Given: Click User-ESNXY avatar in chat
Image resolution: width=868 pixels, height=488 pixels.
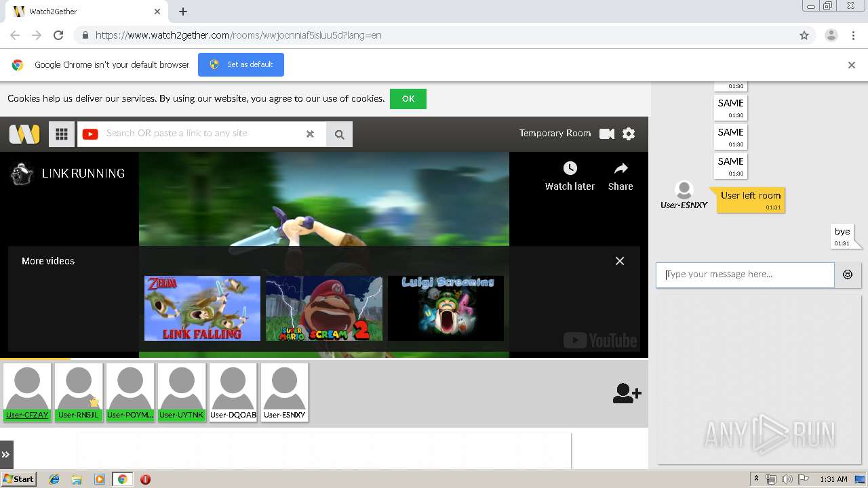Looking at the screenshot, I should click(684, 190).
